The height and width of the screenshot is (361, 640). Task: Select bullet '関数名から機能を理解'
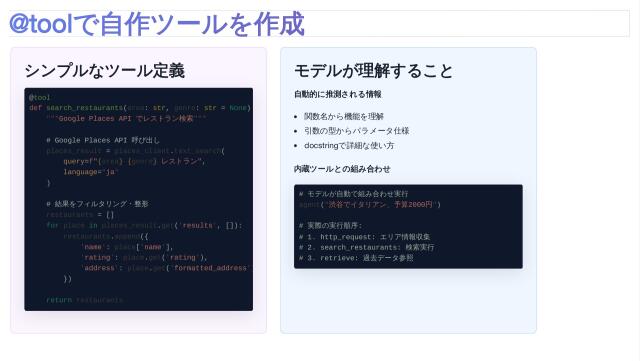pyautogui.click(x=344, y=117)
